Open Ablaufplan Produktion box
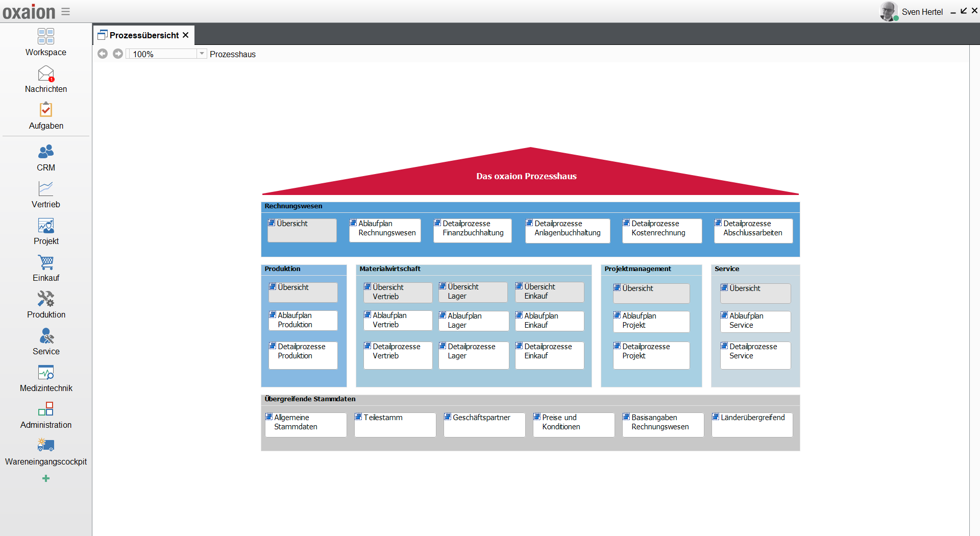 (303, 321)
